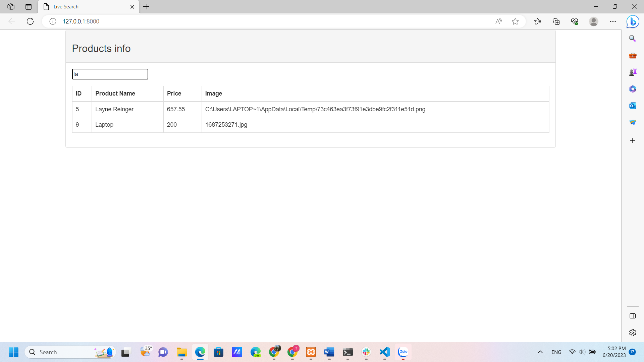Open Zalo from taskbar
This screenshot has height=362, width=644.
403,352
